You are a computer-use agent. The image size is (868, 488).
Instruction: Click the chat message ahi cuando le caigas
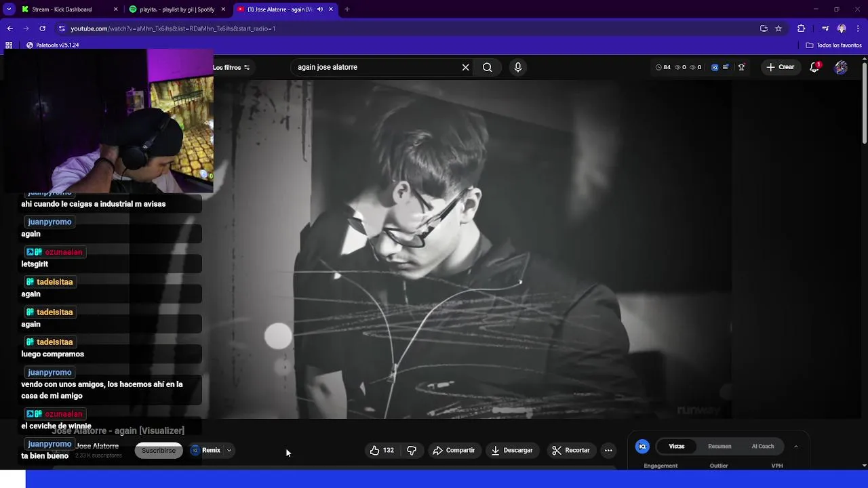coord(94,204)
